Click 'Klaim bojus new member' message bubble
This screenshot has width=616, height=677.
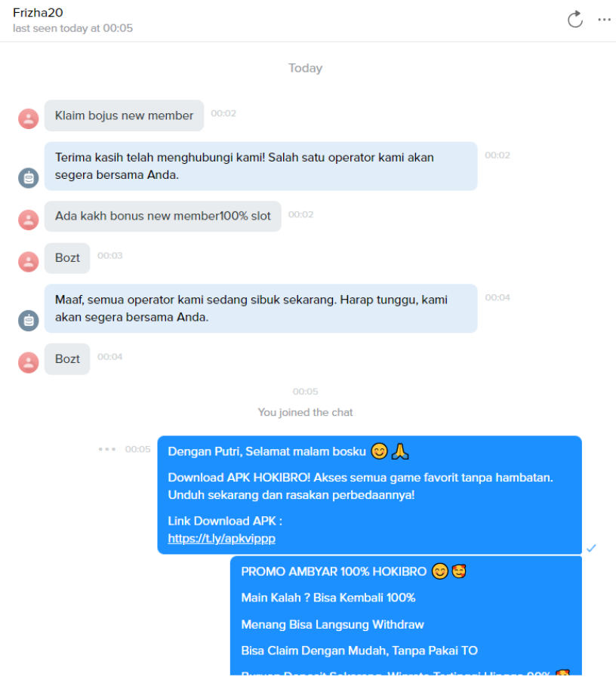pos(124,115)
